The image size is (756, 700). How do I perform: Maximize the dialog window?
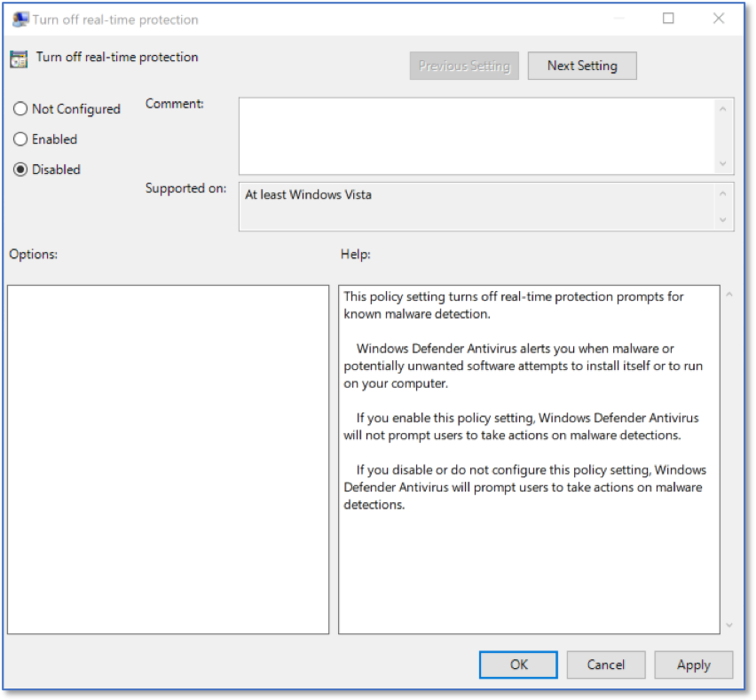(668, 19)
